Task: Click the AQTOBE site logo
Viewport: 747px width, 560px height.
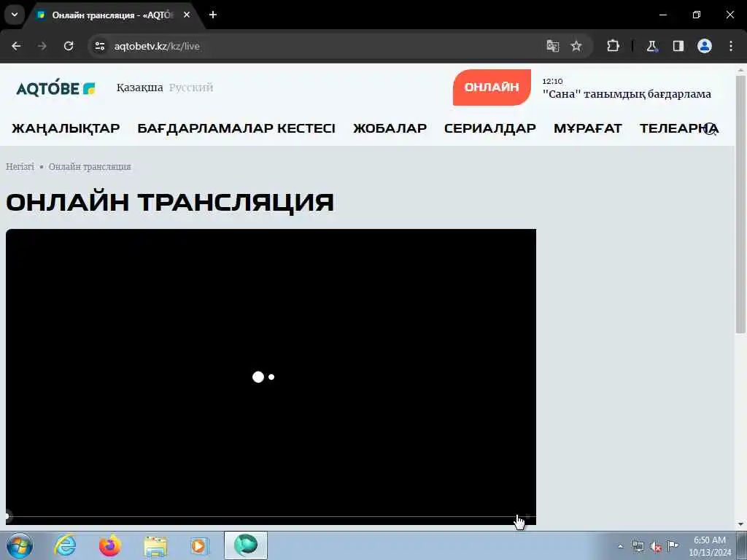Action: click(x=55, y=87)
